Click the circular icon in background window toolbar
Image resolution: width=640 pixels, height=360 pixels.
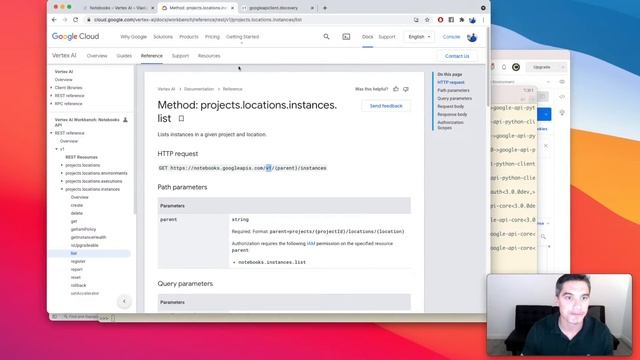click(516, 67)
